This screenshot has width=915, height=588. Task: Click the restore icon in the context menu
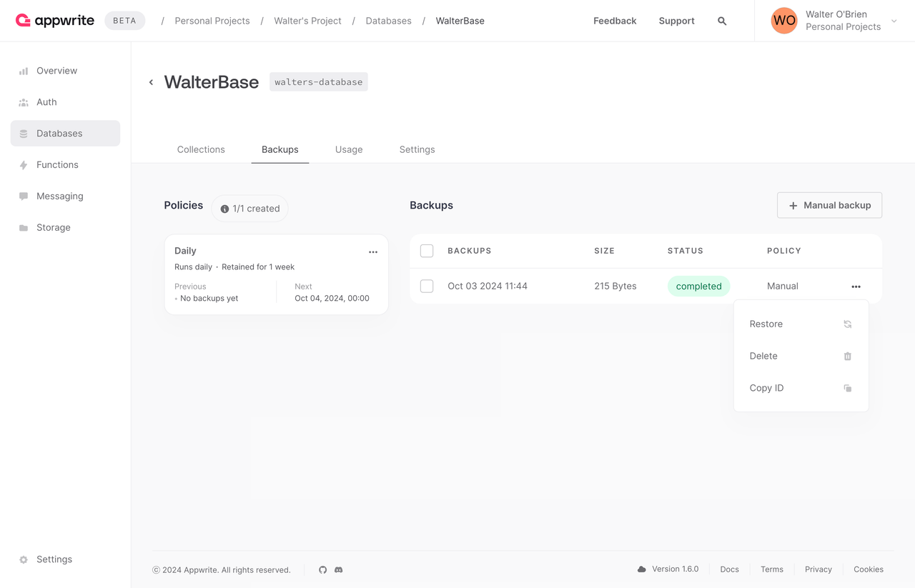click(848, 324)
